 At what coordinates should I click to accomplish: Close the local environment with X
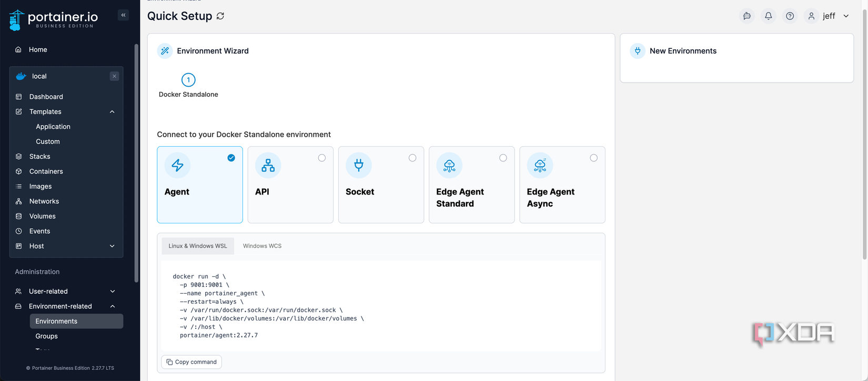[x=114, y=76]
